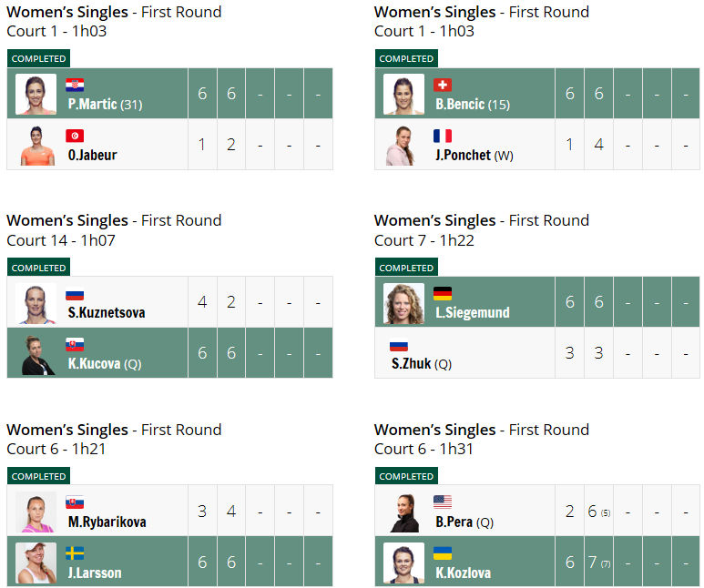Click COMPLETED badge of Pera vs Kozlova match
This screenshot has height=588, width=704.
pos(406,476)
